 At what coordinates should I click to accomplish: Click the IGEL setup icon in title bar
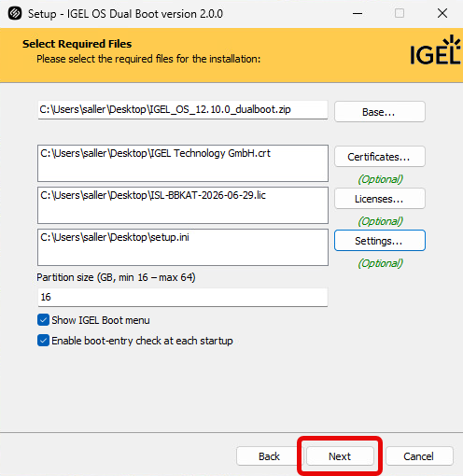click(x=15, y=13)
